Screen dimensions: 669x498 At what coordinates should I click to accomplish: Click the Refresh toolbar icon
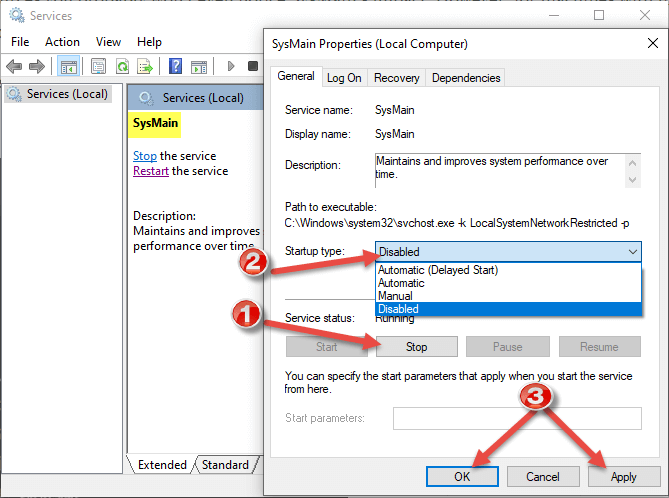pyautogui.click(x=122, y=67)
